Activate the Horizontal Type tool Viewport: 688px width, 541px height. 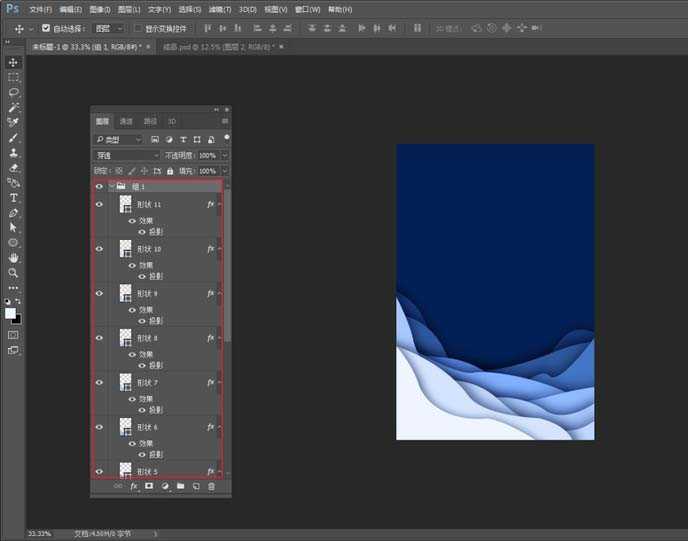pos(14,198)
